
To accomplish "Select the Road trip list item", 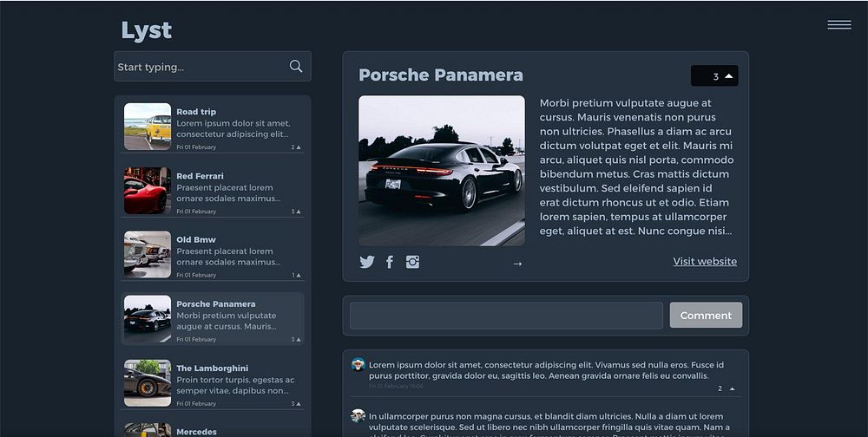I will tap(213, 127).
